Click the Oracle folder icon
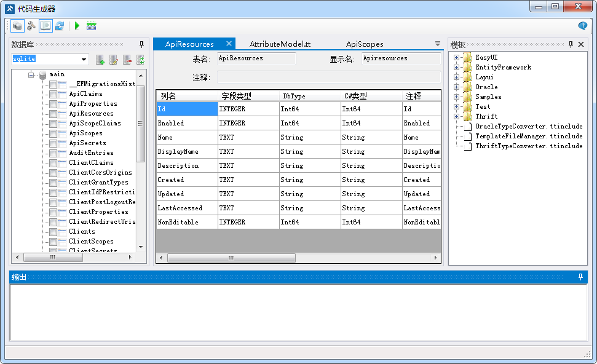The width and height of the screenshot is (597, 364). coord(467,87)
